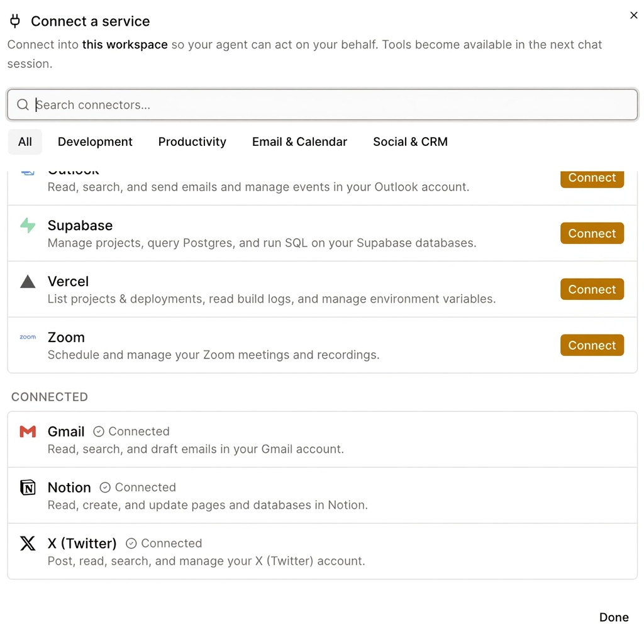Click the Gmail logo icon
644x644 pixels.
(x=28, y=431)
